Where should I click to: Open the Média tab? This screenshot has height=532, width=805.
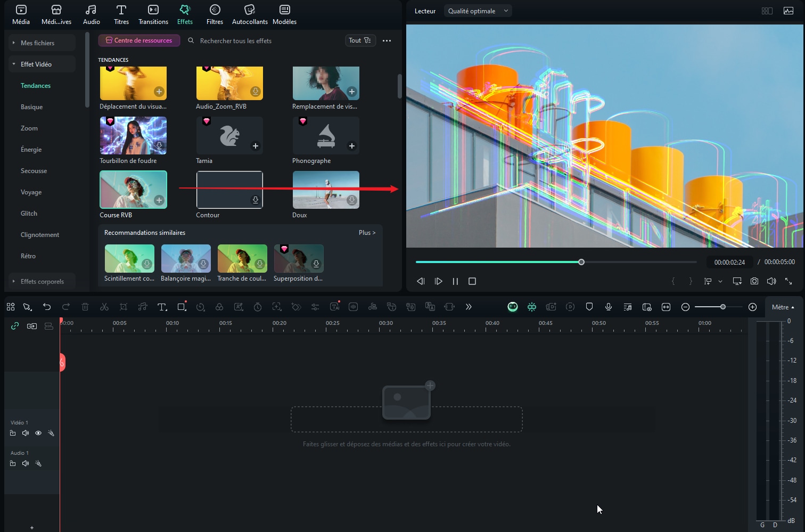[x=21, y=14]
